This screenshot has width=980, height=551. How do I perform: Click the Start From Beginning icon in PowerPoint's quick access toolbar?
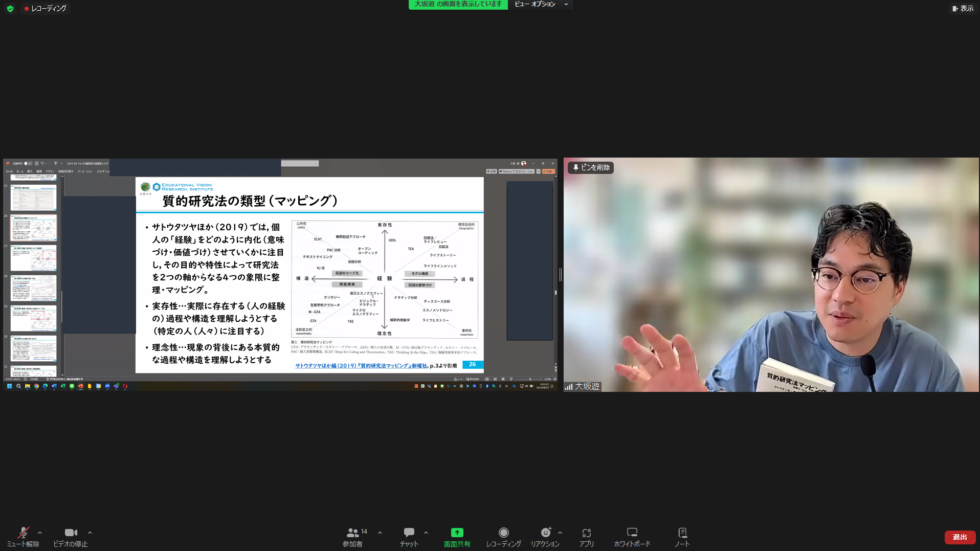(56, 164)
